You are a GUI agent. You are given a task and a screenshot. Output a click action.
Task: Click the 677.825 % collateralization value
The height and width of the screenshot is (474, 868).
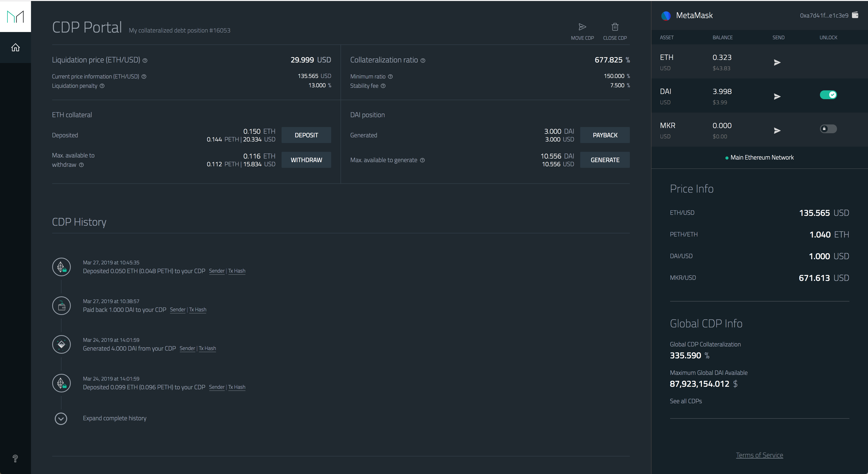(x=612, y=60)
